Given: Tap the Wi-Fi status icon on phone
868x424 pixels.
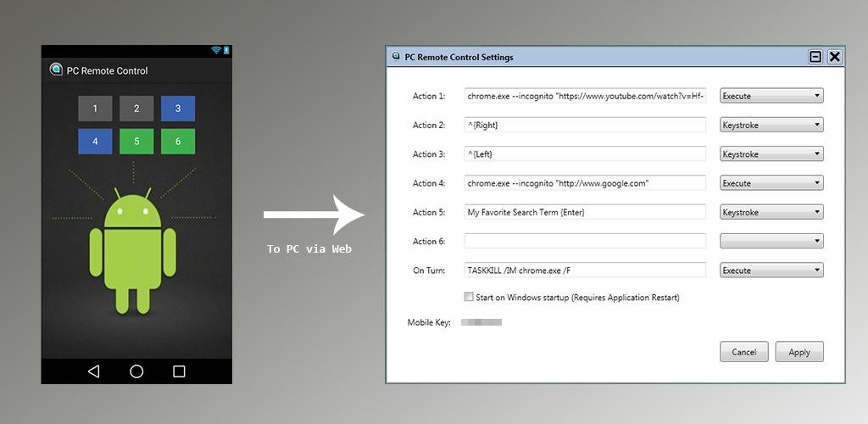Looking at the screenshot, I should click(x=216, y=50).
